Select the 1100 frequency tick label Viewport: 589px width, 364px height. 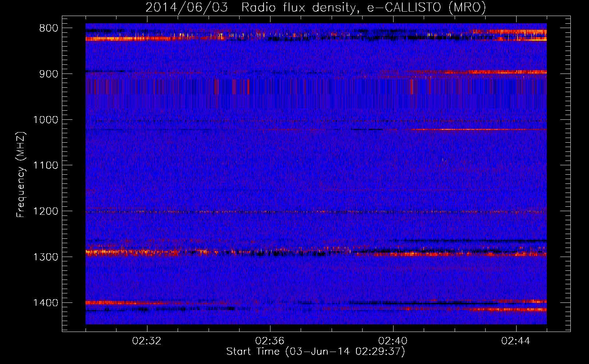click(x=45, y=166)
